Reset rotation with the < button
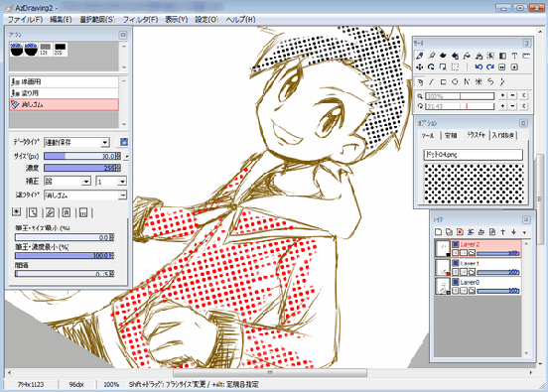Screen dimensions: 548x392 click(x=524, y=106)
